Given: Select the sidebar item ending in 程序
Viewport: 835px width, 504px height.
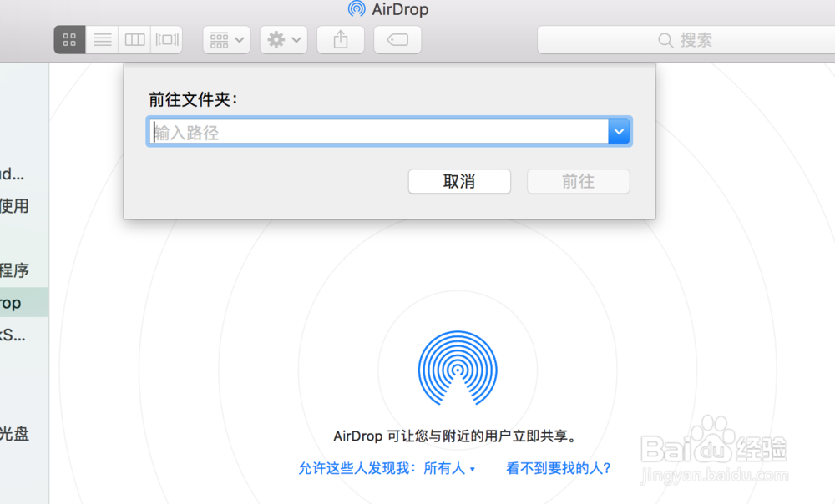Looking at the screenshot, I should 24,270.
